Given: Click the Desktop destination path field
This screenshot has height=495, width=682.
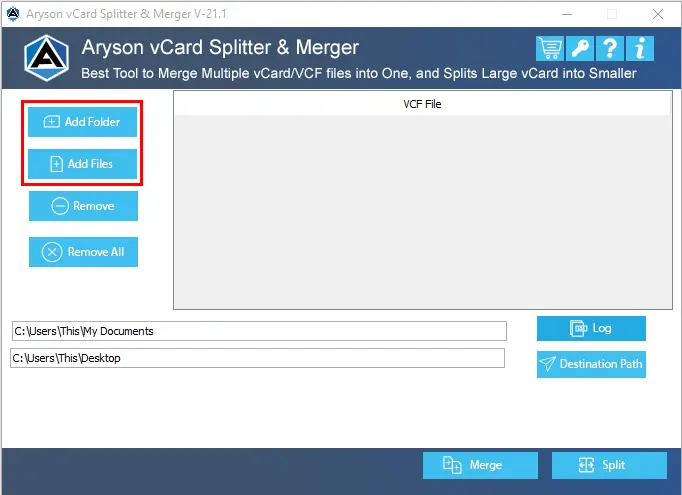Looking at the screenshot, I should [257, 358].
